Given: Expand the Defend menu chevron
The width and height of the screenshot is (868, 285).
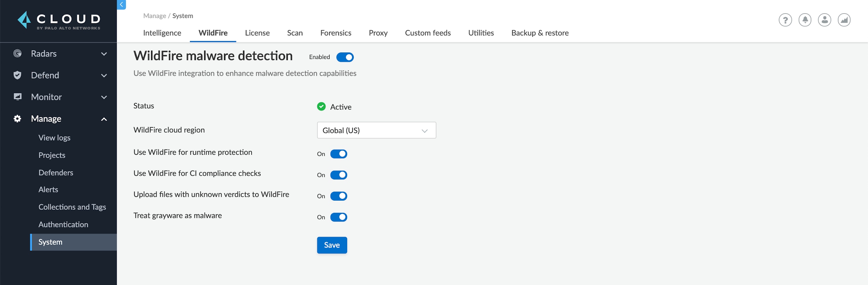Looking at the screenshot, I should [x=104, y=75].
